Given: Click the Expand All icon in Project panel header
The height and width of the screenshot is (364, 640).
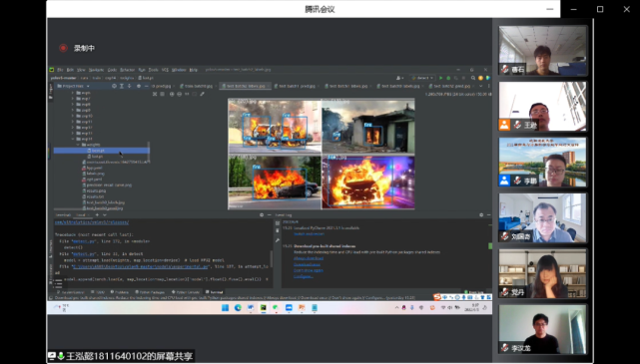Looking at the screenshot, I should click(x=121, y=86).
